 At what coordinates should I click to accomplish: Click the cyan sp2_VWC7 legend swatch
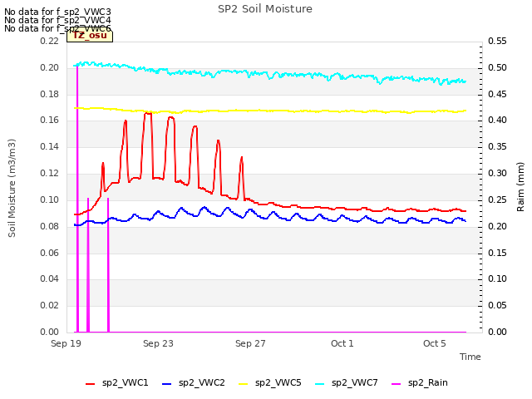click(319, 384)
